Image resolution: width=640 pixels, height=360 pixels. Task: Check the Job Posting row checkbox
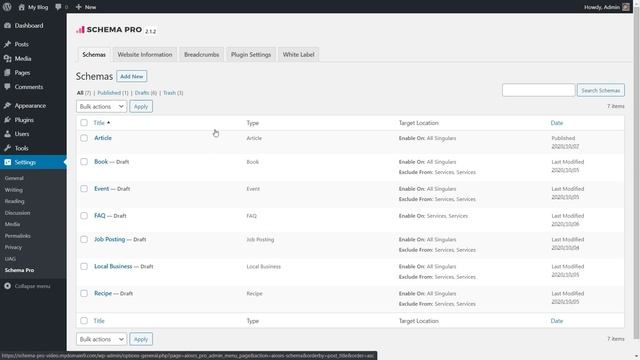pos(84,239)
